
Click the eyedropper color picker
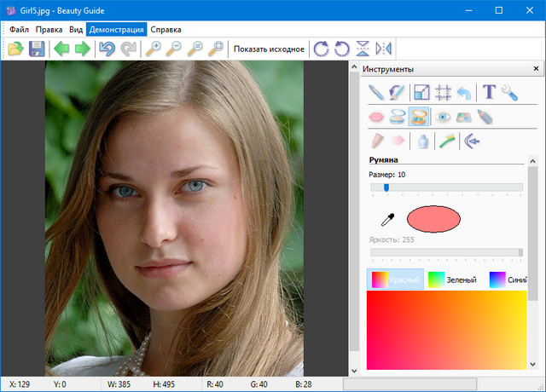(x=387, y=220)
